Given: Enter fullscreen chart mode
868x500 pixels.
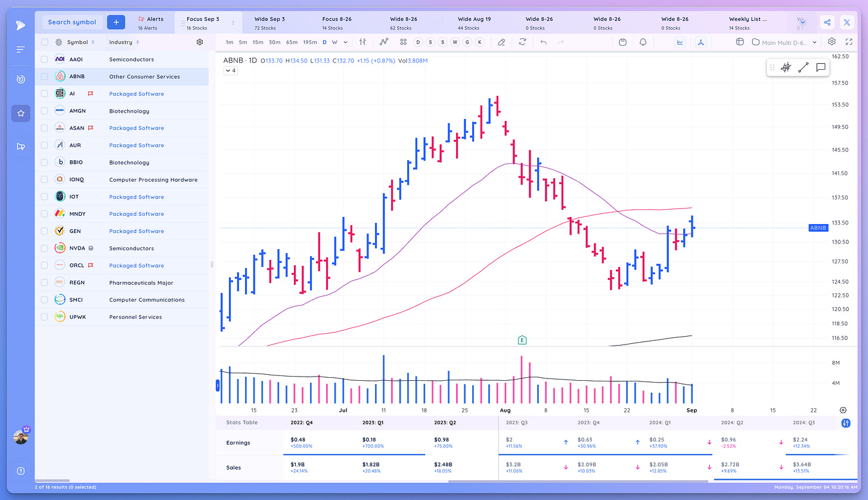Looking at the screenshot, I should [849, 42].
